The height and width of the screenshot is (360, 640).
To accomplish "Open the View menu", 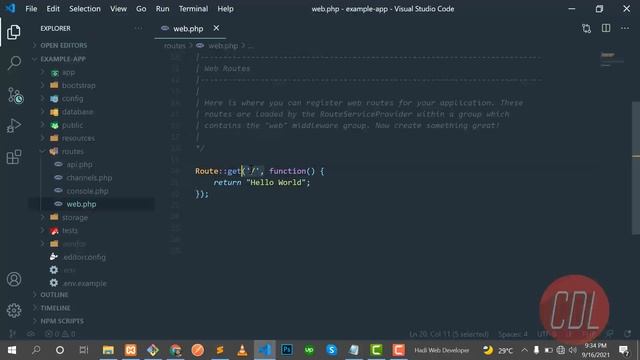I will click(118, 9).
